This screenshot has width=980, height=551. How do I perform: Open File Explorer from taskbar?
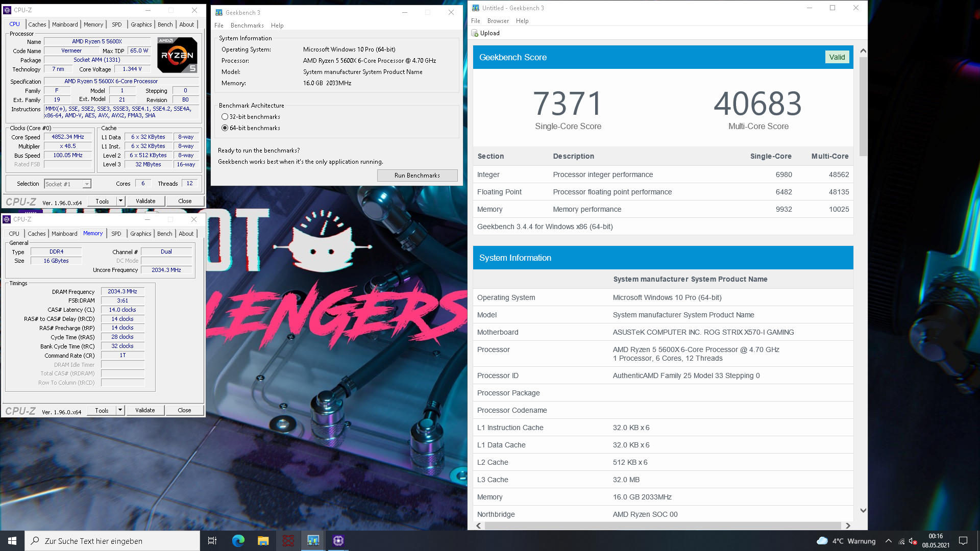coord(263,541)
